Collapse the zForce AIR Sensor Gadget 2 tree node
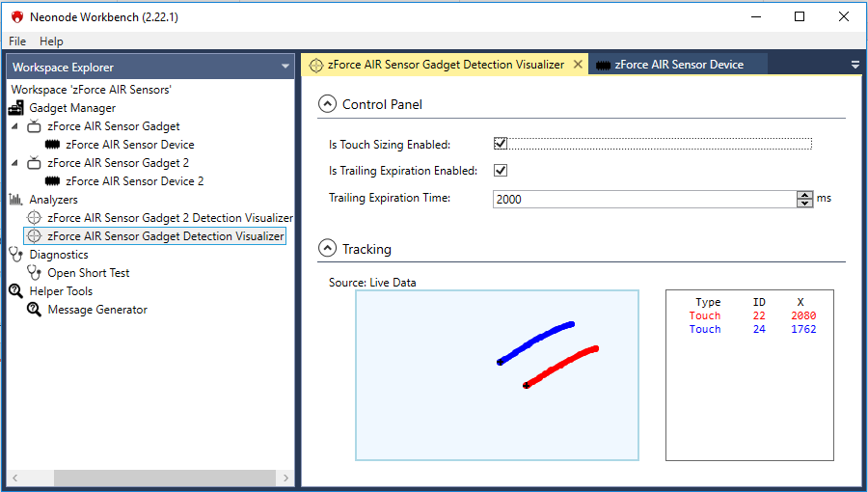The width and height of the screenshot is (868, 492). pos(14,163)
